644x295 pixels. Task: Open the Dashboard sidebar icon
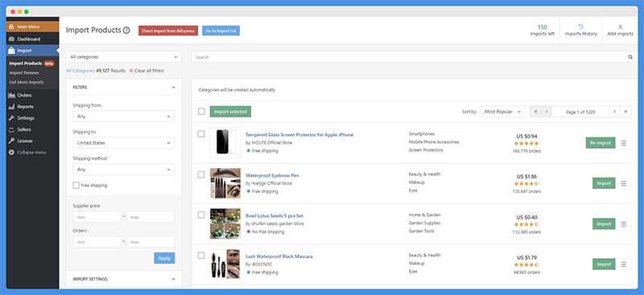[11, 39]
